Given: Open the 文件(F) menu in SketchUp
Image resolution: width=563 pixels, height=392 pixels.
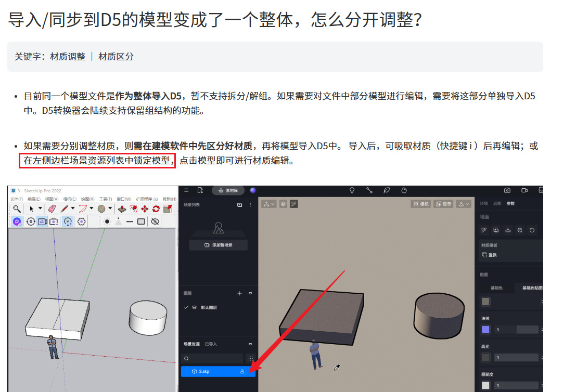Looking at the screenshot, I should point(17,199).
